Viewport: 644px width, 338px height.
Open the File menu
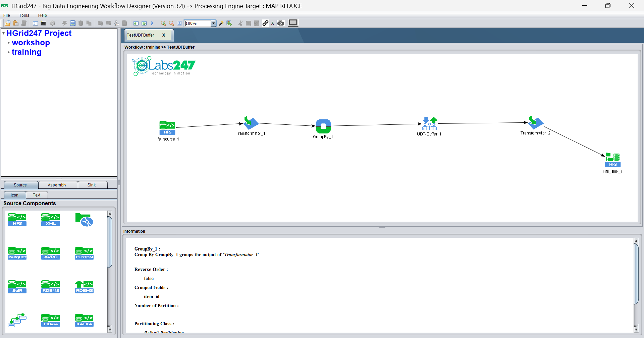coord(7,15)
